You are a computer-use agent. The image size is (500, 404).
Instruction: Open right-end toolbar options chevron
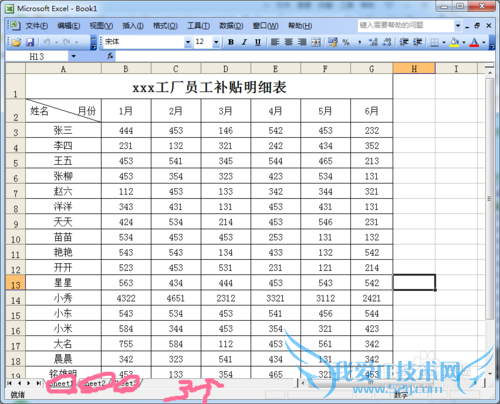(492, 43)
